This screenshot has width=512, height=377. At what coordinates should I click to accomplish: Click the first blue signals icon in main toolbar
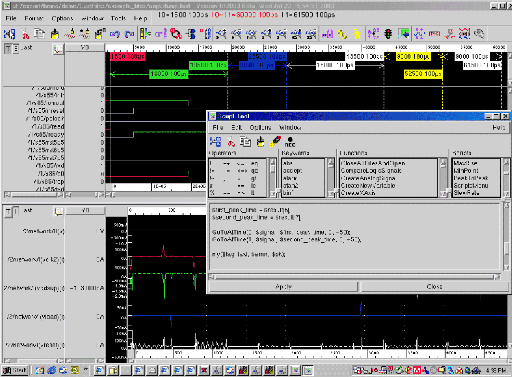click(9, 34)
